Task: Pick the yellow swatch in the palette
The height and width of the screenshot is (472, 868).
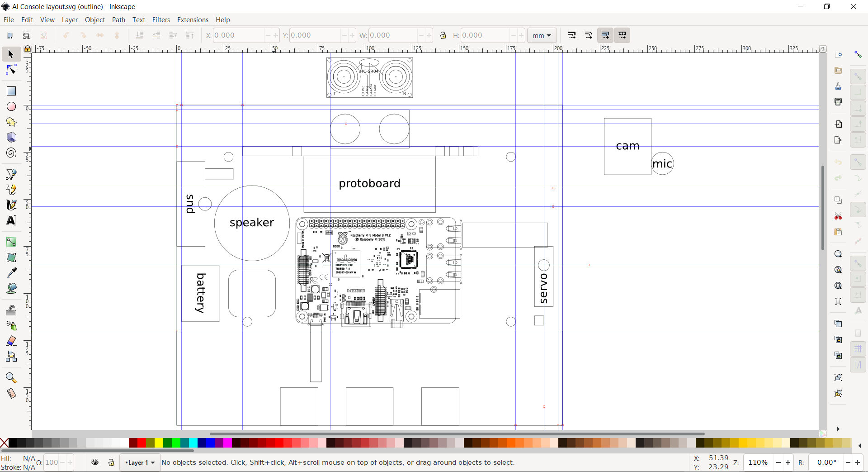Action: (159, 443)
